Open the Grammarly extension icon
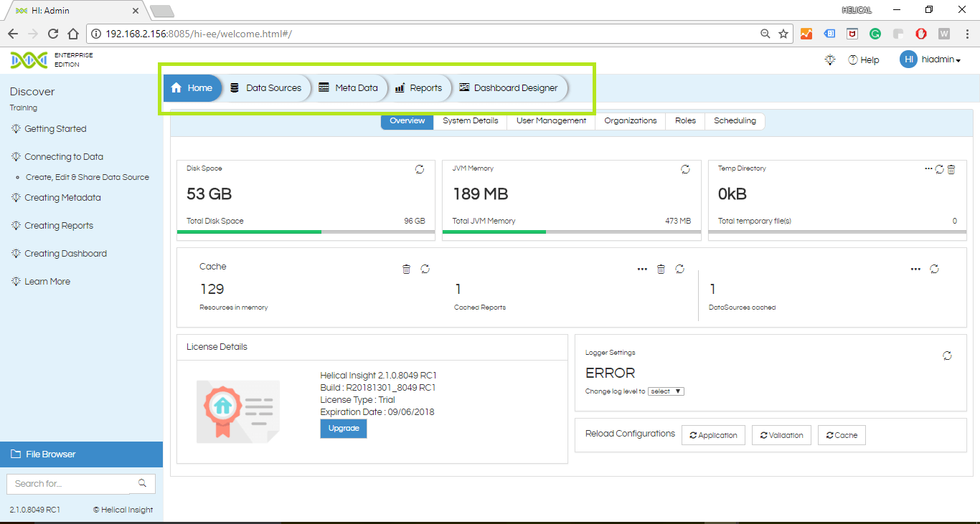Viewport: 980px width, 524px height. tap(875, 34)
